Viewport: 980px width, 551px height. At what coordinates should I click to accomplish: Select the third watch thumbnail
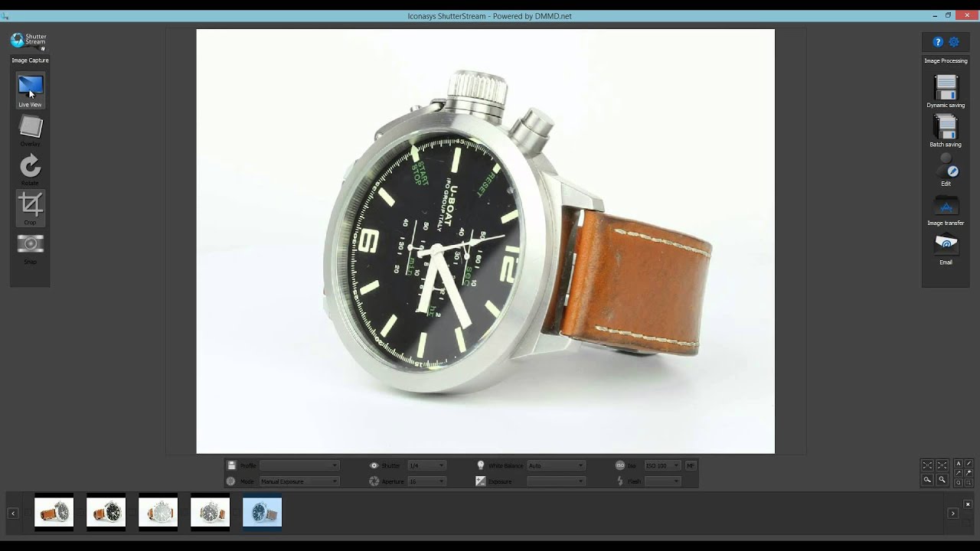(x=158, y=512)
